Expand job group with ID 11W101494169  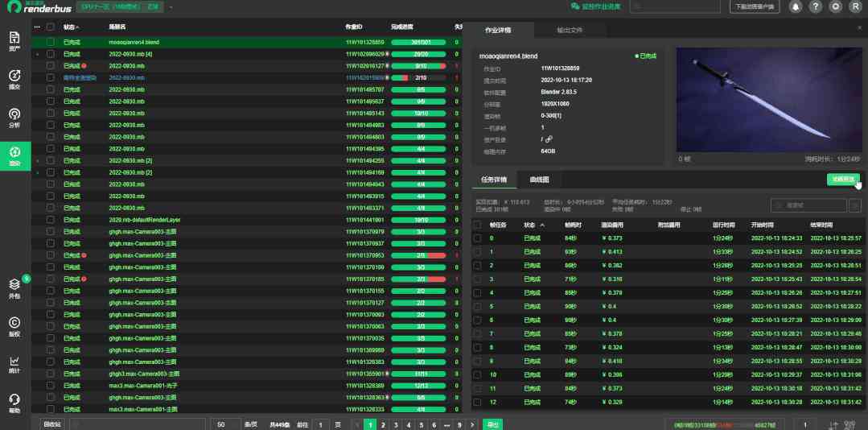[37, 173]
